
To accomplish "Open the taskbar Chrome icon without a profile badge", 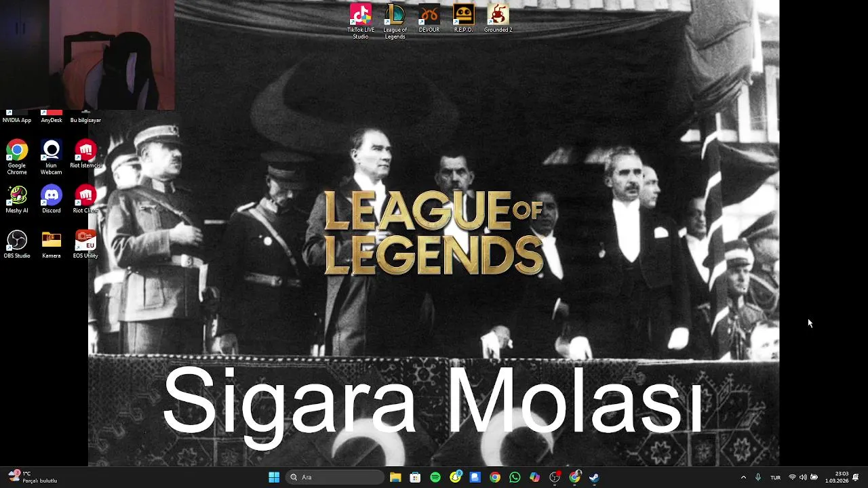I will (x=495, y=477).
